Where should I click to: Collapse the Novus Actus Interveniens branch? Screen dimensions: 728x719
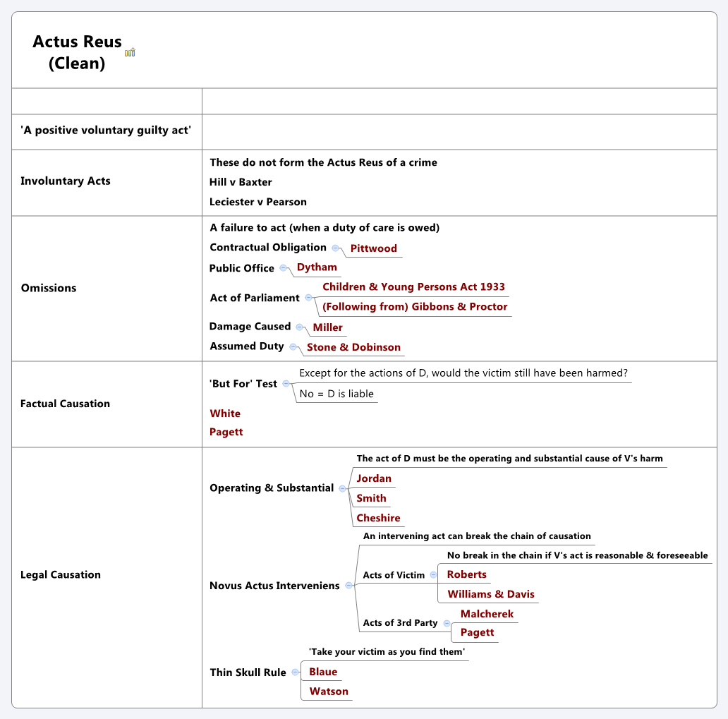[348, 586]
